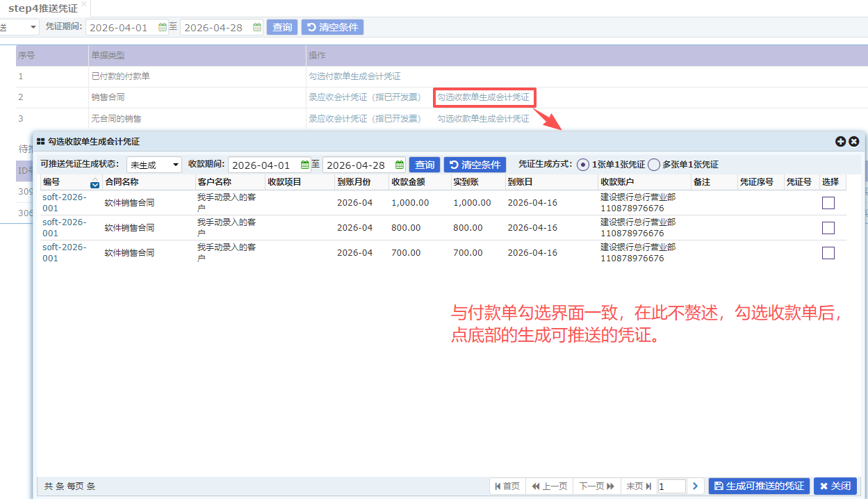
Task: Click the dialog's 清空条件 button
Action: pos(475,165)
